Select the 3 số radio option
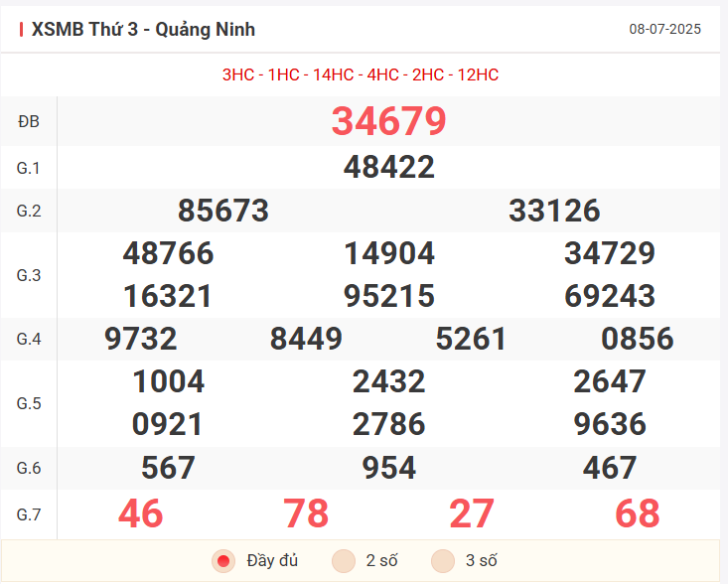728x584 pixels. click(443, 561)
